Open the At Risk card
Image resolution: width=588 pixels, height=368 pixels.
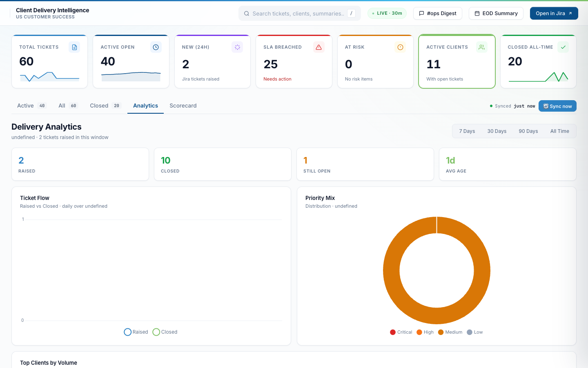point(375,61)
